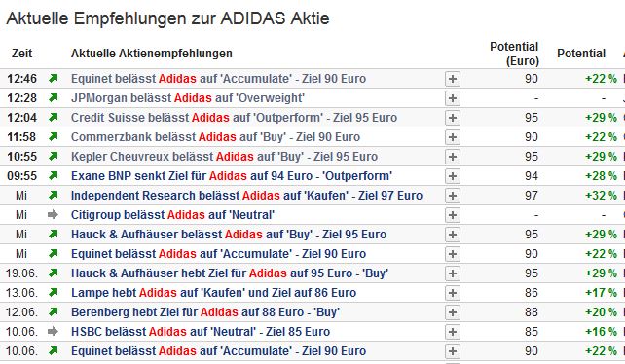Sort by the Potential (Euro) column header
This screenshot has width=625, height=364.
click(x=514, y=54)
